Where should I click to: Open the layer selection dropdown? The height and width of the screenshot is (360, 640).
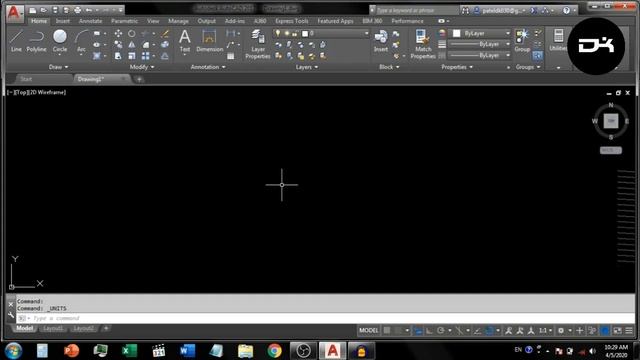[x=320, y=33]
